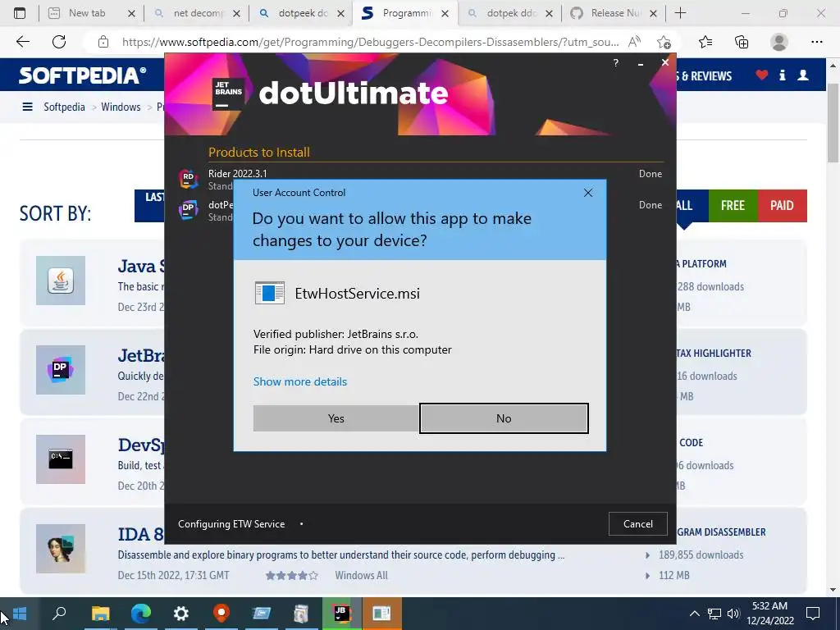Open taskbar search

[59, 614]
